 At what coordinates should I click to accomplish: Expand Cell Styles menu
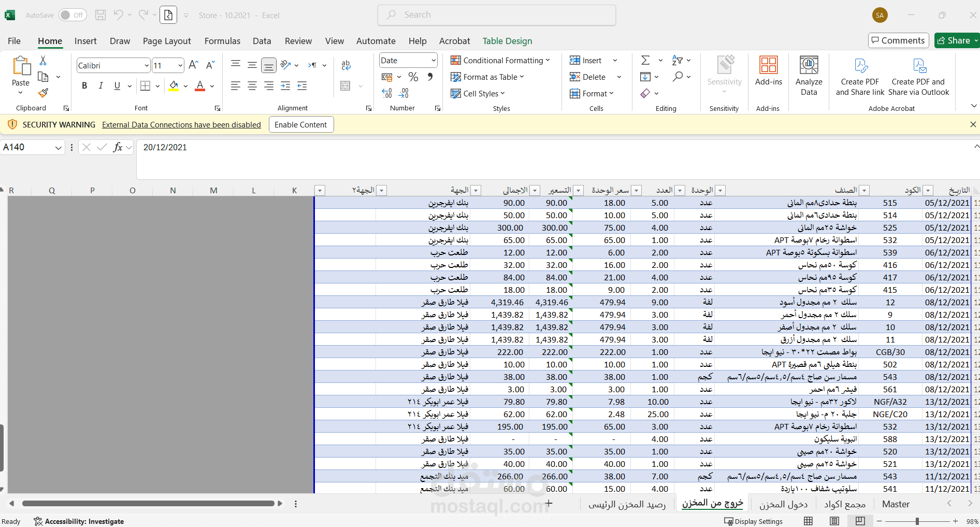[x=478, y=93]
